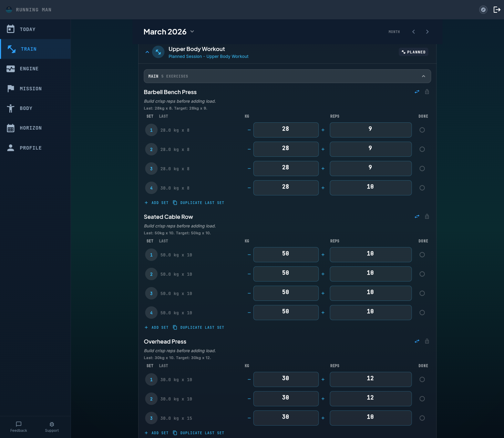The width and height of the screenshot is (504, 438).
Task: Collapse the MAIN exercises section
Action: 423,76
